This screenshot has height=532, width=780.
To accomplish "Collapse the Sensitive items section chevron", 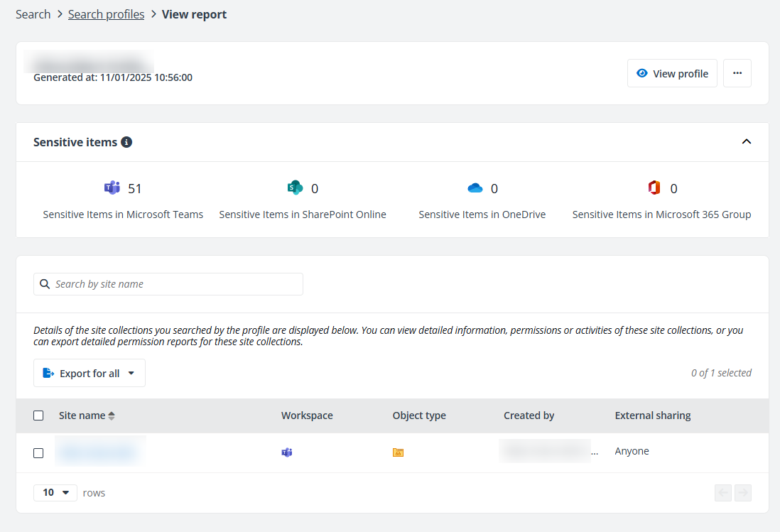I will click(x=747, y=142).
